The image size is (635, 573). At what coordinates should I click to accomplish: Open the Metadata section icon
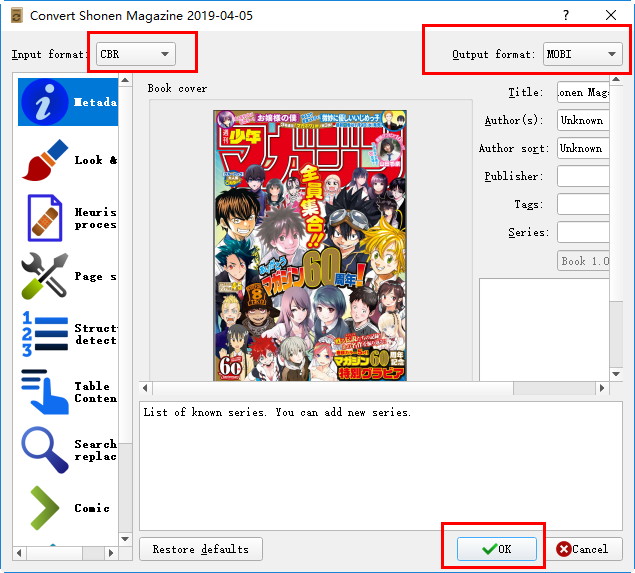click(x=45, y=102)
